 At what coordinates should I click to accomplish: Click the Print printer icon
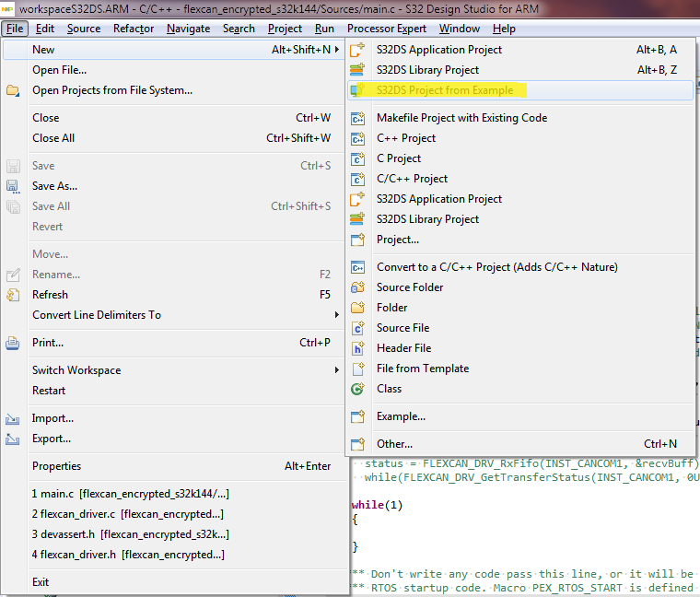(x=13, y=343)
